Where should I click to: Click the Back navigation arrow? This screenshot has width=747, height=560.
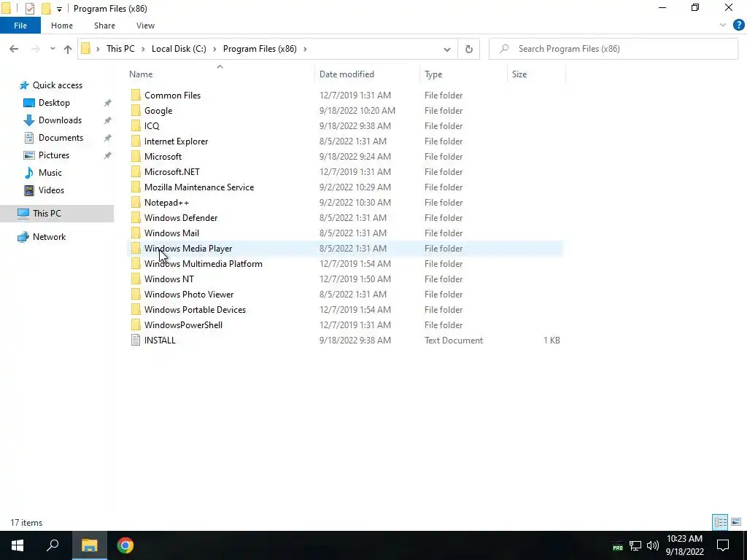point(14,49)
